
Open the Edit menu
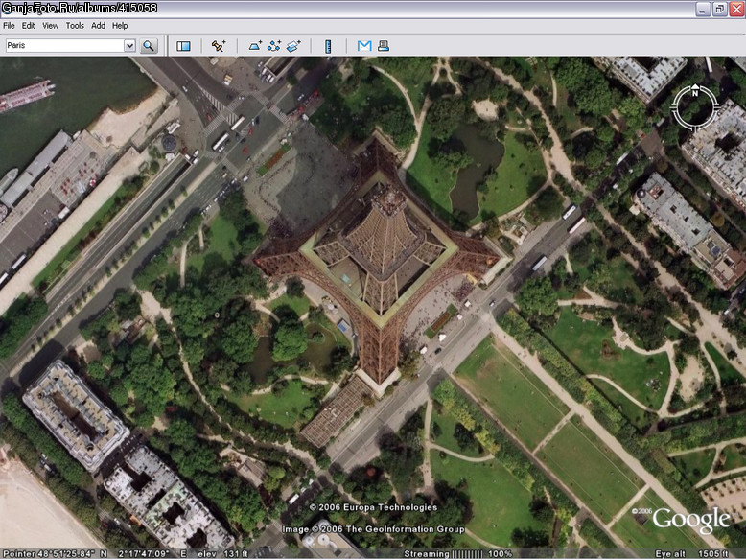[28, 26]
